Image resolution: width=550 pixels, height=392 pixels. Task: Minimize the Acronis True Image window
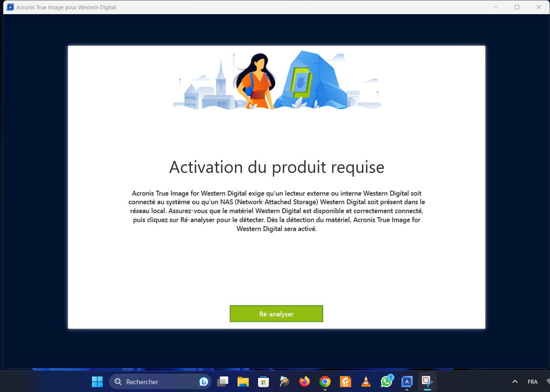(x=495, y=7)
